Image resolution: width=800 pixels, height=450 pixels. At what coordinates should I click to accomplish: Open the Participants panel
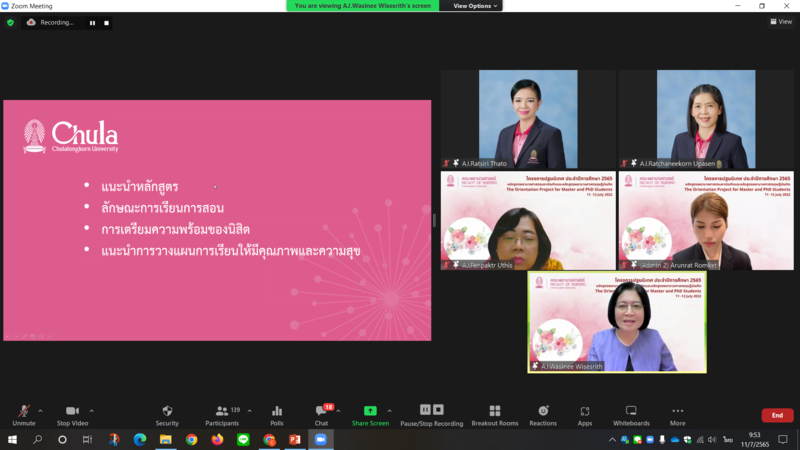(x=221, y=414)
